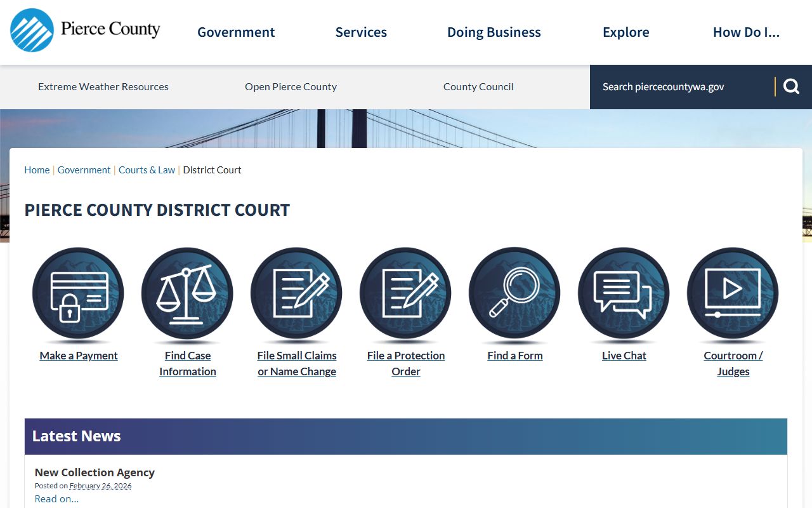Click the Find Case Information text link

(x=188, y=363)
